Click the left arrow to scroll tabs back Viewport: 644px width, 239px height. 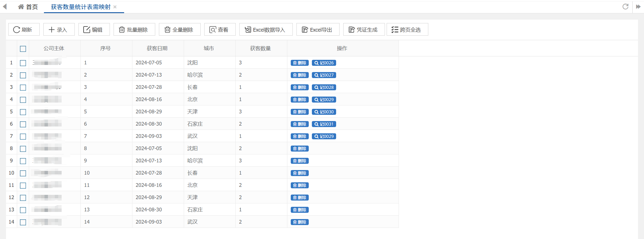click(x=5, y=7)
